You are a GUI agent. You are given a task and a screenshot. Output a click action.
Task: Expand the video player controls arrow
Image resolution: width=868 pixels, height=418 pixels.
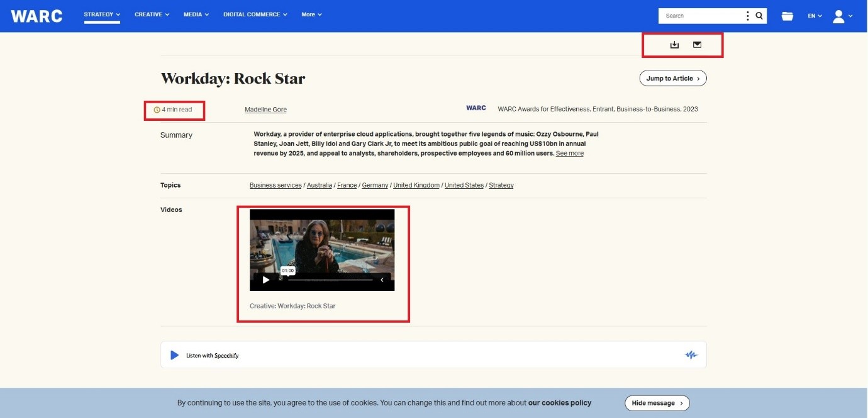pyautogui.click(x=382, y=280)
